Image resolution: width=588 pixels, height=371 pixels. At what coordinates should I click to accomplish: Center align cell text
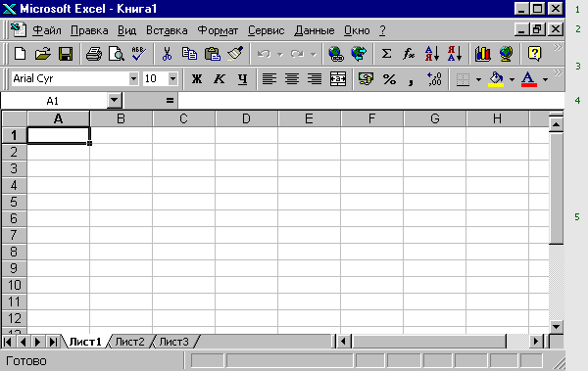point(292,79)
